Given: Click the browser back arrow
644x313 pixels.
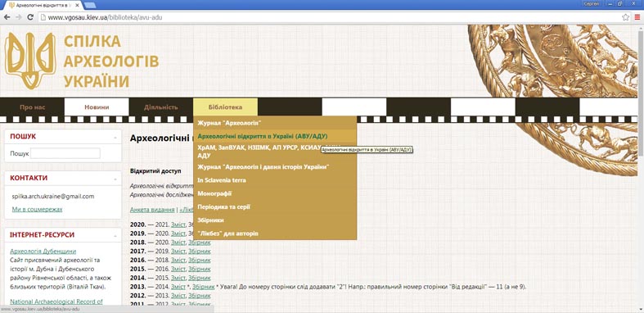Looking at the screenshot, I should click(x=7, y=17).
